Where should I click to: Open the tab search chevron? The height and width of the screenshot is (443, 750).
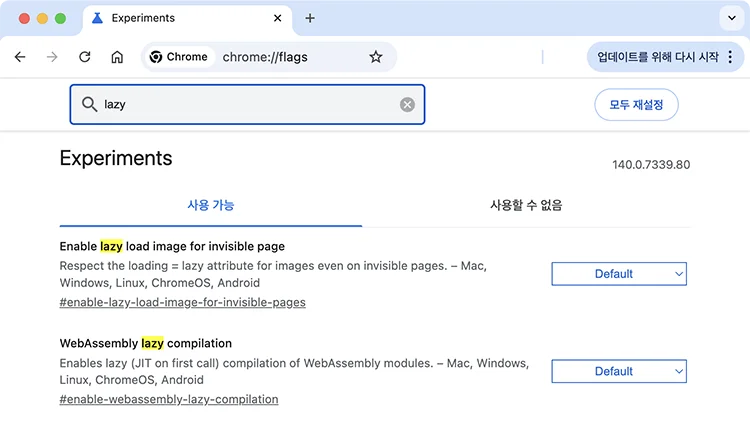coord(732,18)
